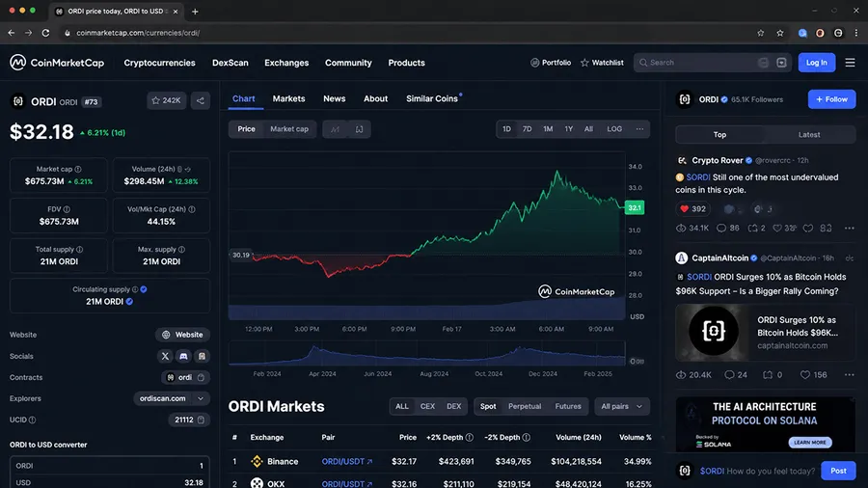The height and width of the screenshot is (488, 868).
Task: Share the ORDI page using the share icon
Action: click(x=201, y=100)
